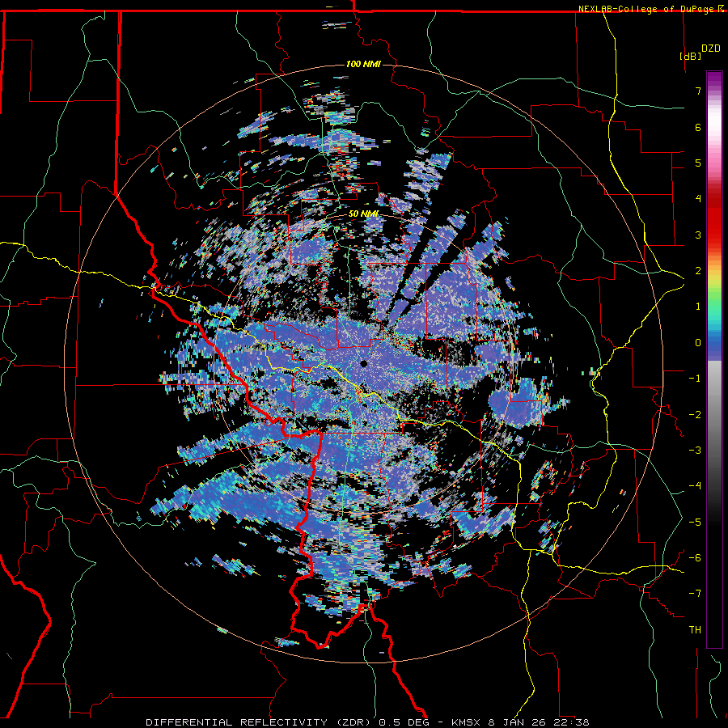The width and height of the screenshot is (728, 728).
Task: Click the -5 value on color scale
Action: pyautogui.click(x=695, y=523)
